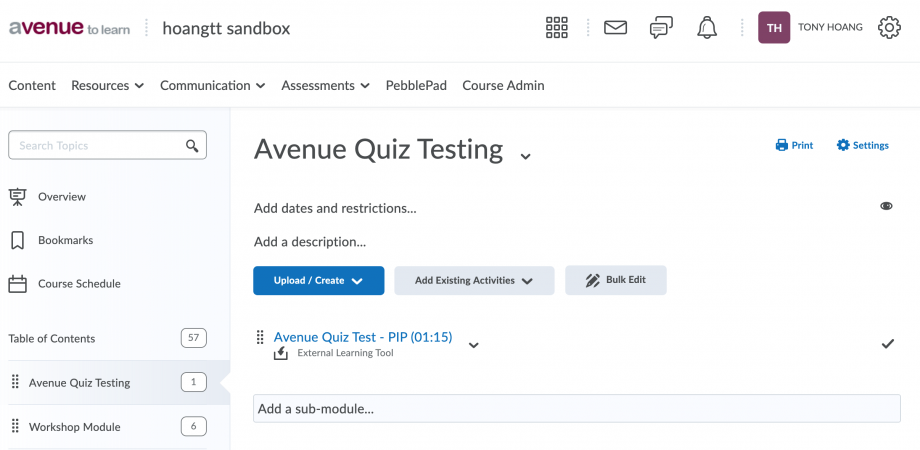Click the Bulk Edit button
Viewport: 920px width, 450px height.
pos(615,280)
